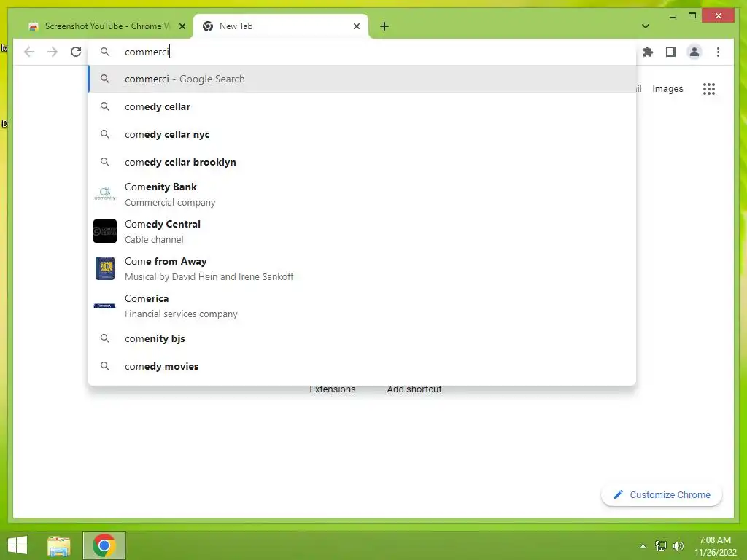Viewport: 747px width, 560px height.
Task: Close the New Tab tab
Action: click(356, 26)
